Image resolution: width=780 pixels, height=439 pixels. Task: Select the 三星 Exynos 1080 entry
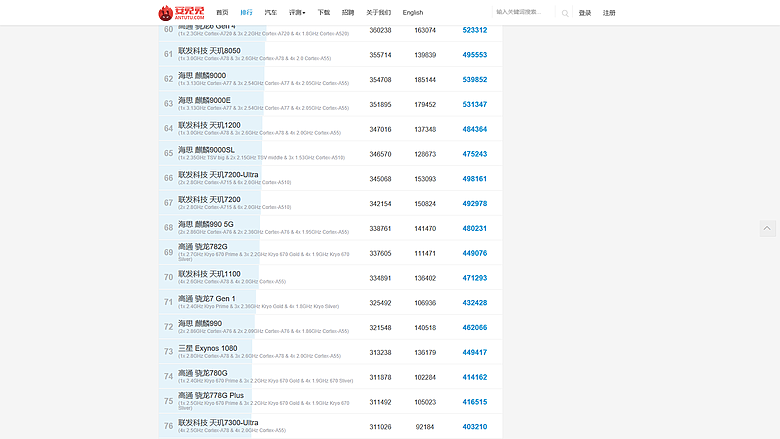(x=330, y=352)
